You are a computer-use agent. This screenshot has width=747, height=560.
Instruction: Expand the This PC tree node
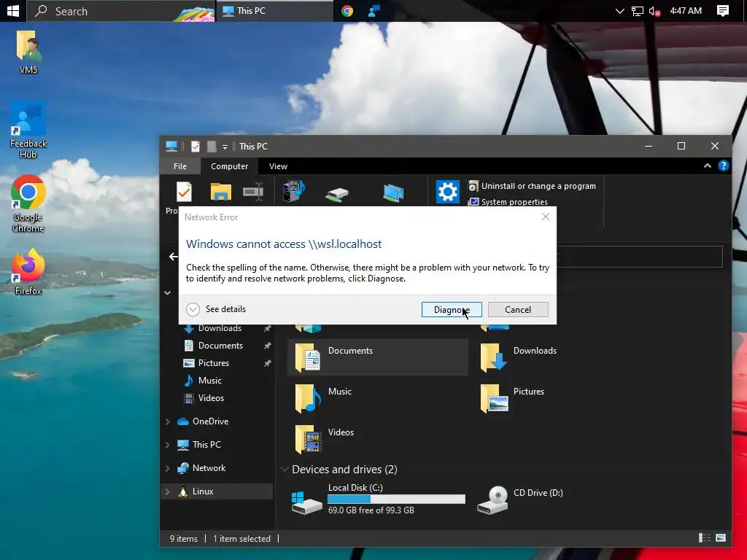coord(168,445)
